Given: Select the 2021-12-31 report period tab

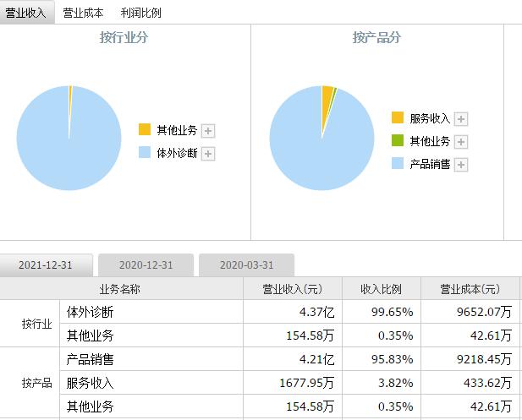Looking at the screenshot, I should click(46, 265).
